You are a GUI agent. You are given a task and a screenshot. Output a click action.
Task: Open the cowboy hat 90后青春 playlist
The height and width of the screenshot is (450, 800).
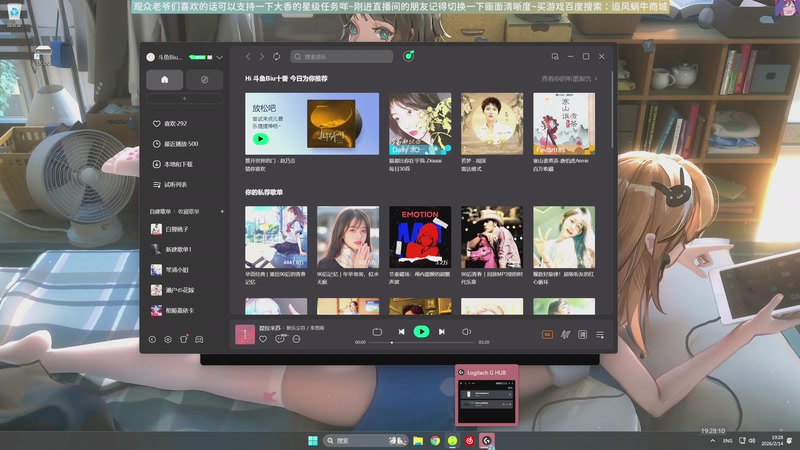click(x=492, y=237)
